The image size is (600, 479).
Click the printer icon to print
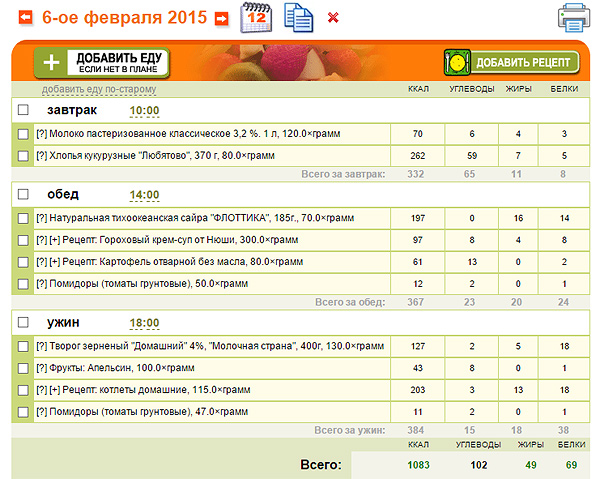coord(576,17)
